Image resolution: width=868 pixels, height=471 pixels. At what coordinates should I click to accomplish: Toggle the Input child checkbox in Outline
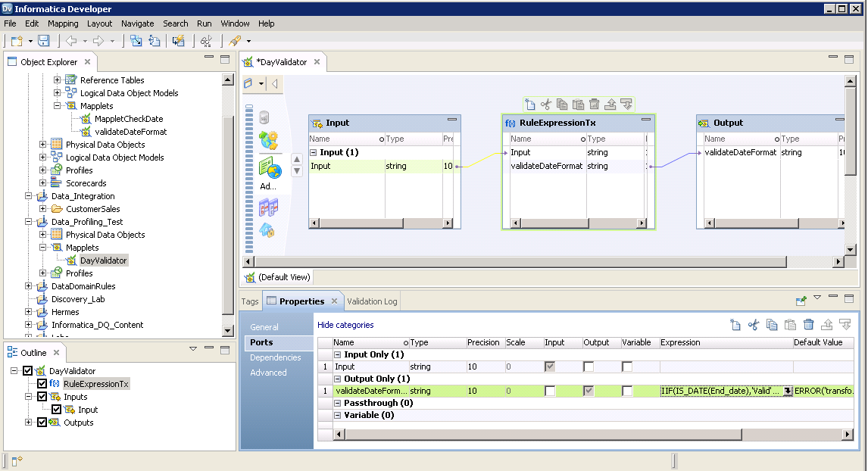pyautogui.click(x=57, y=410)
